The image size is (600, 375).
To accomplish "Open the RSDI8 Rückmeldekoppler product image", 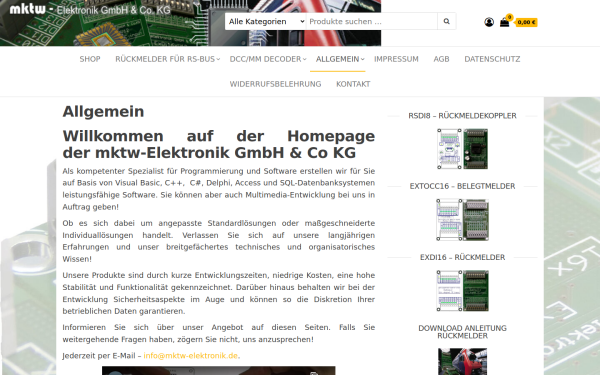I will 462,149.
